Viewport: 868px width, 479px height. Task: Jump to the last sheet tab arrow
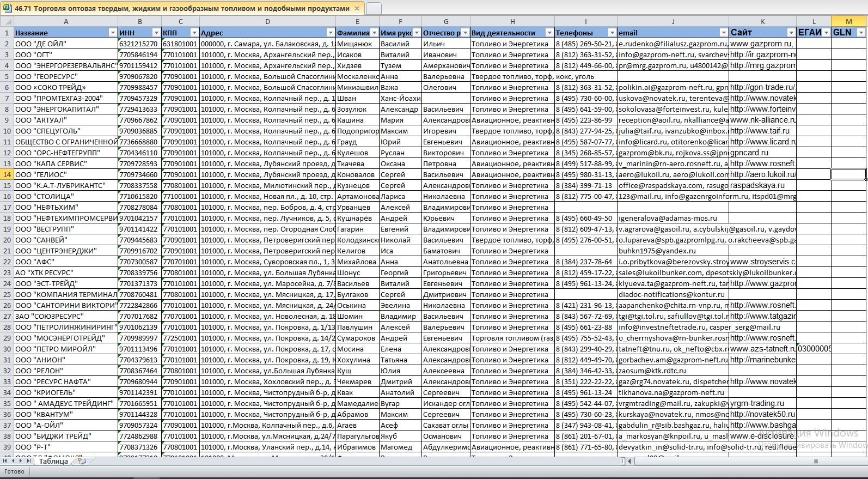pyautogui.click(x=29, y=461)
